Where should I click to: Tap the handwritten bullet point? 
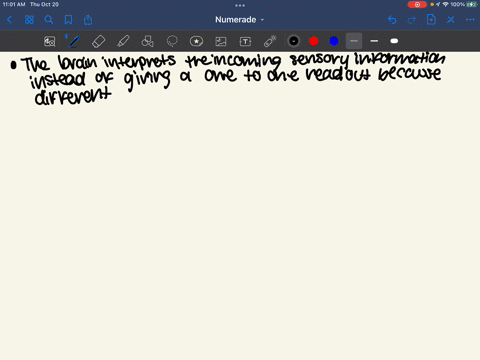[13, 65]
